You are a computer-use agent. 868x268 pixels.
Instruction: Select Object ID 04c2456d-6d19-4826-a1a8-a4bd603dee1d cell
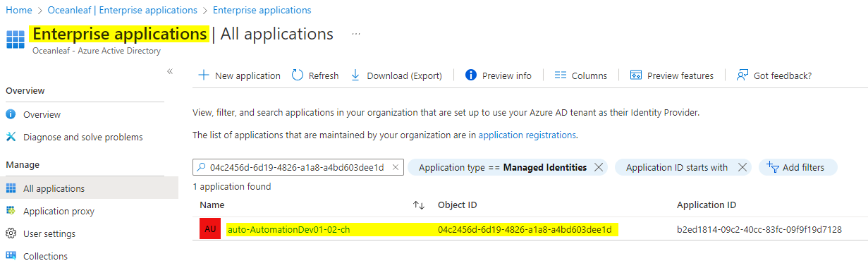(525, 229)
